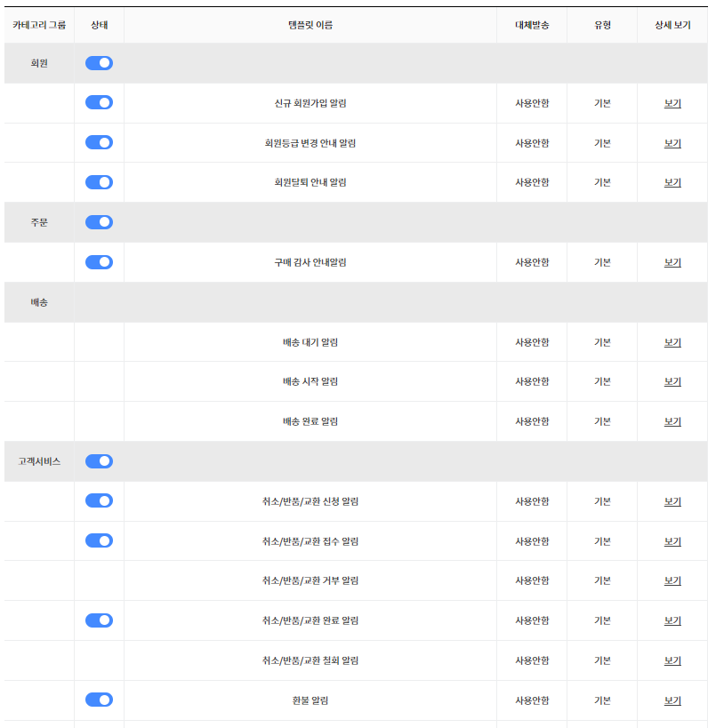Click the 상태 column header
Viewport: 716px width, 728px height.
tap(99, 25)
